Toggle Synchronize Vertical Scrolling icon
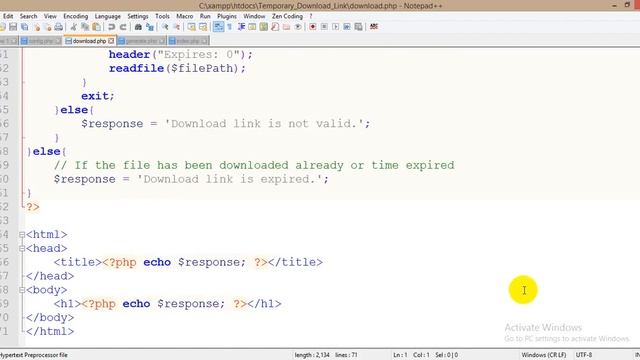 pyautogui.click(x=191, y=27)
